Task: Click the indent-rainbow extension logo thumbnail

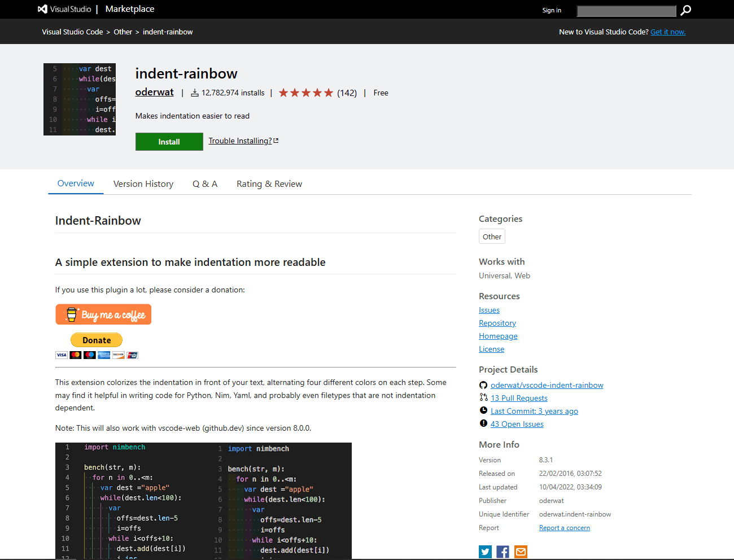Action: [80, 99]
